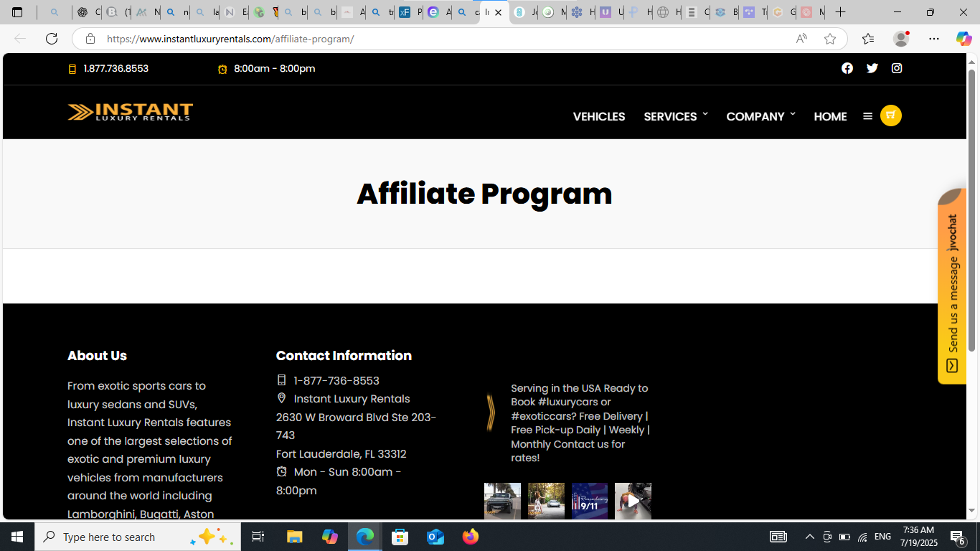Show hidden system tray icons chevron
Image resolution: width=980 pixels, height=551 pixels.
[x=809, y=537]
